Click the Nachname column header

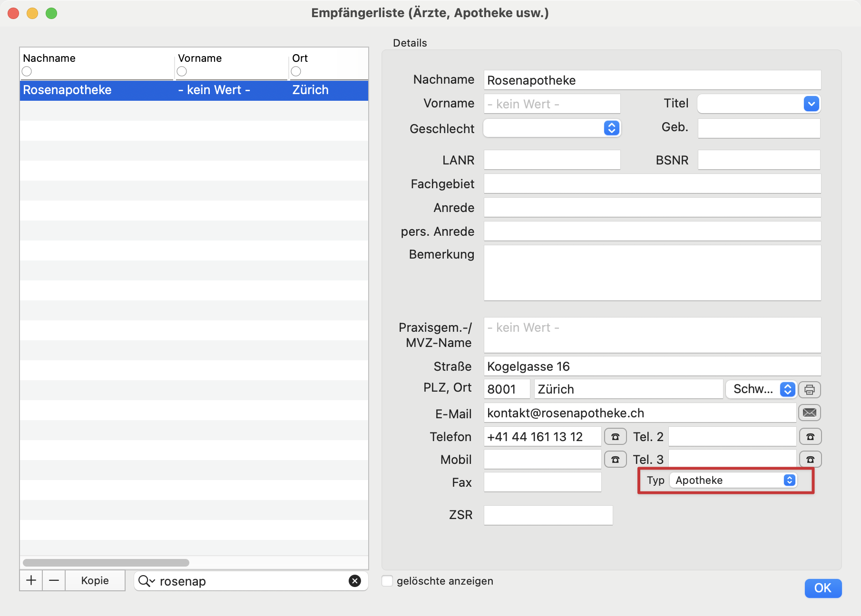tap(49, 58)
